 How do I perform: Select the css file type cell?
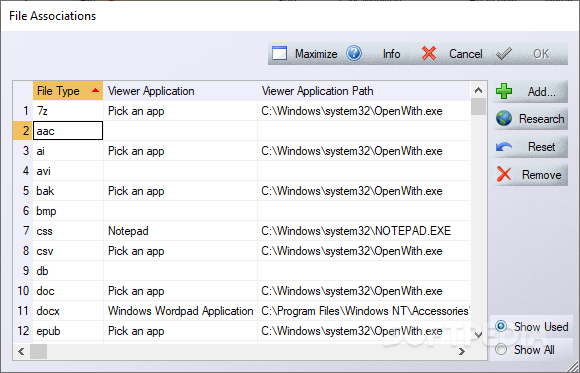click(x=68, y=231)
